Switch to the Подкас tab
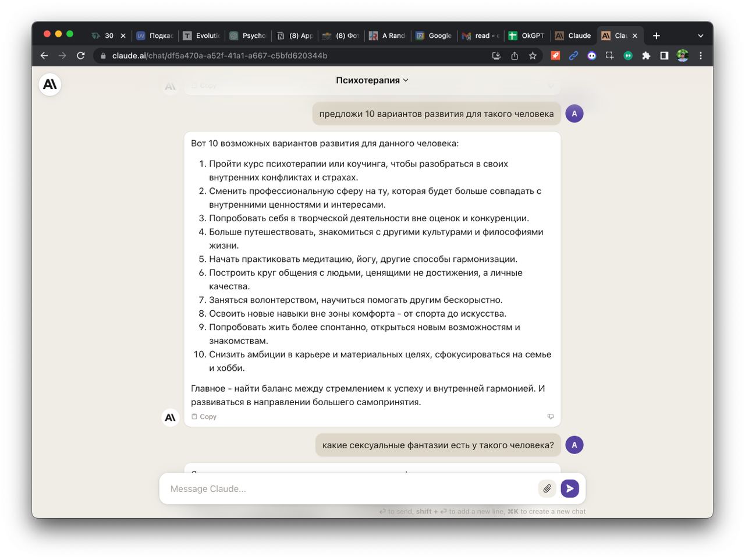The image size is (745, 560). click(x=155, y=36)
